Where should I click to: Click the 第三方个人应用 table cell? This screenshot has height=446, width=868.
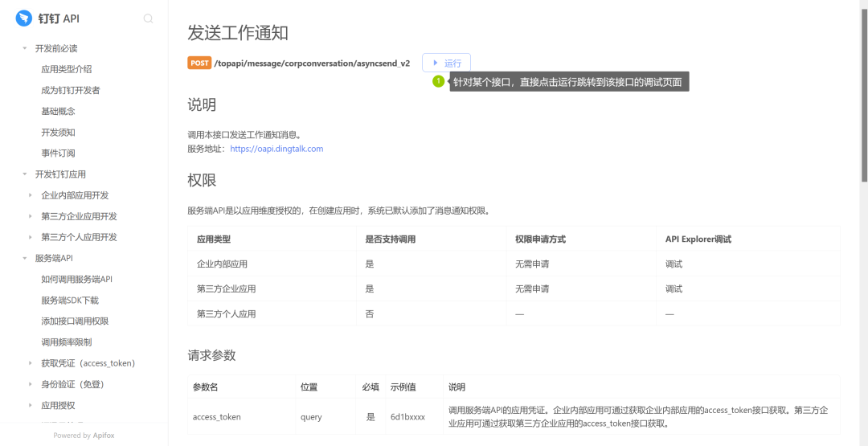coord(227,313)
